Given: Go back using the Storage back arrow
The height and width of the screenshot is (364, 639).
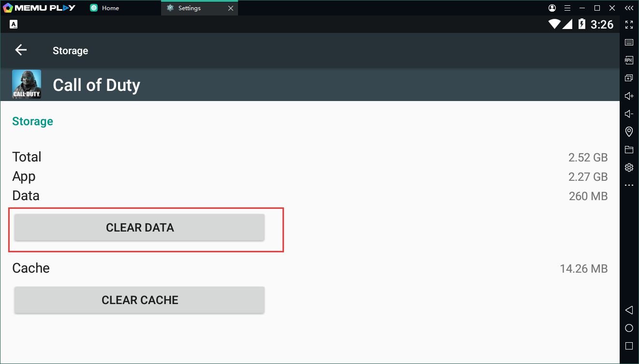Looking at the screenshot, I should coord(21,50).
